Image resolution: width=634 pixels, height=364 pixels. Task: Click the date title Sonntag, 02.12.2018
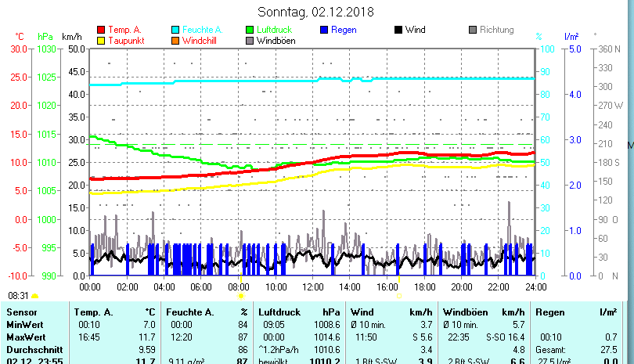point(315,12)
